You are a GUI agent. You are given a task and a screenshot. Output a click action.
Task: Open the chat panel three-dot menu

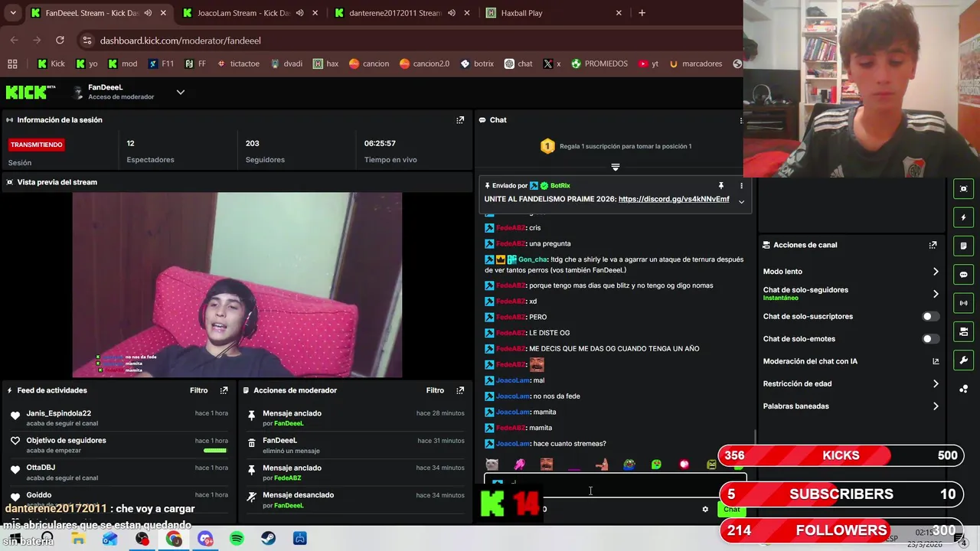click(x=740, y=120)
